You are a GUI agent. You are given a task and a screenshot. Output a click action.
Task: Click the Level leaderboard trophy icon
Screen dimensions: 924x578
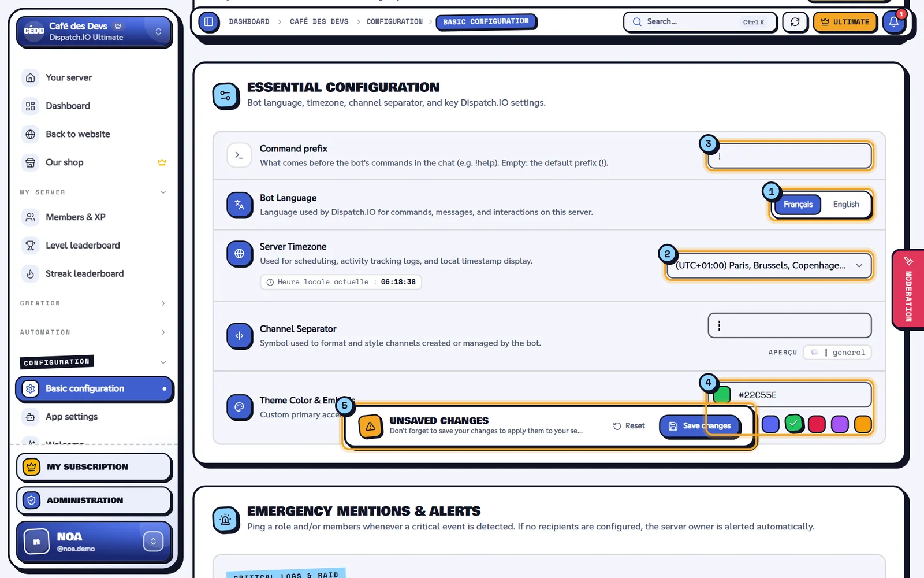click(x=31, y=245)
